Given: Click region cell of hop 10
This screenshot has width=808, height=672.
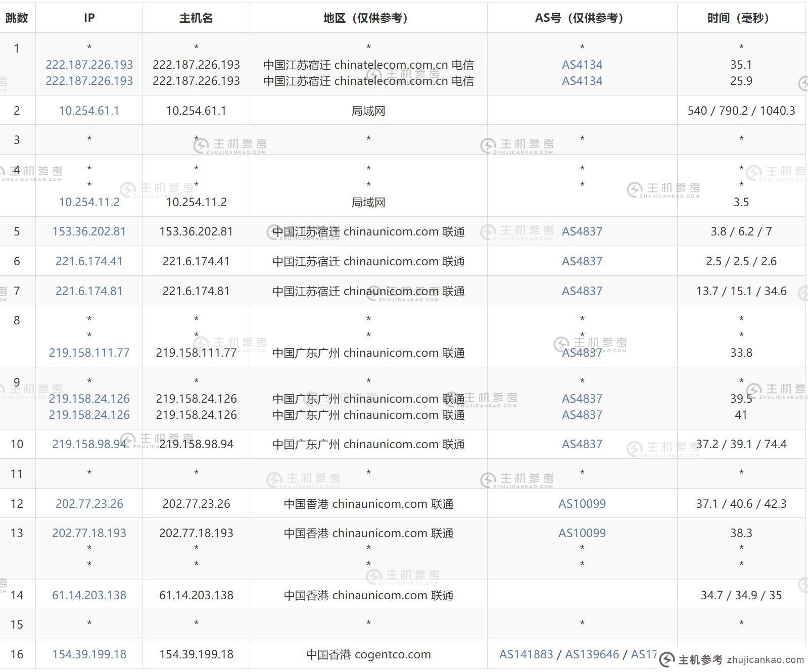Looking at the screenshot, I should (x=368, y=444).
